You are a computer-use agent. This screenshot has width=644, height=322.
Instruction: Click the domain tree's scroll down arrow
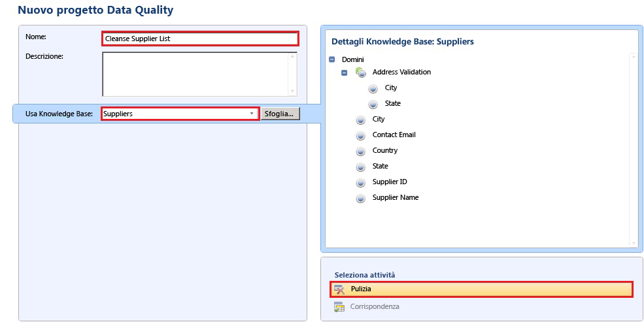click(x=632, y=242)
